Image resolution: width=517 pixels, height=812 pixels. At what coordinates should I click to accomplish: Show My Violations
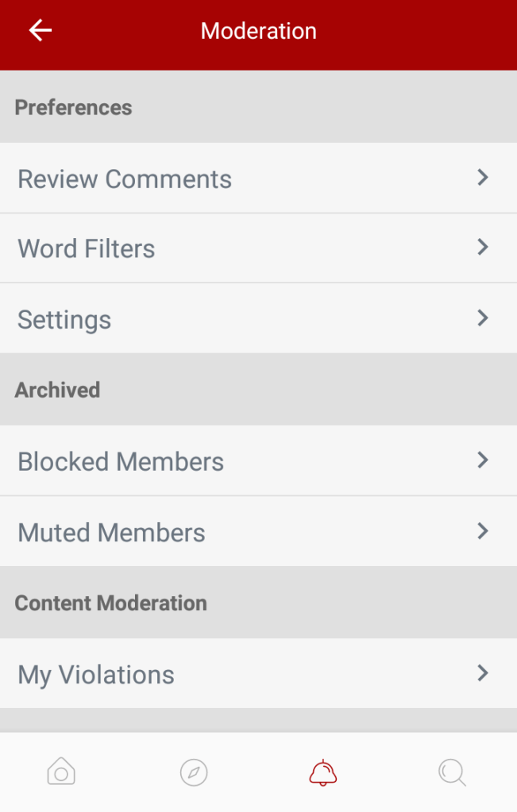click(x=96, y=675)
